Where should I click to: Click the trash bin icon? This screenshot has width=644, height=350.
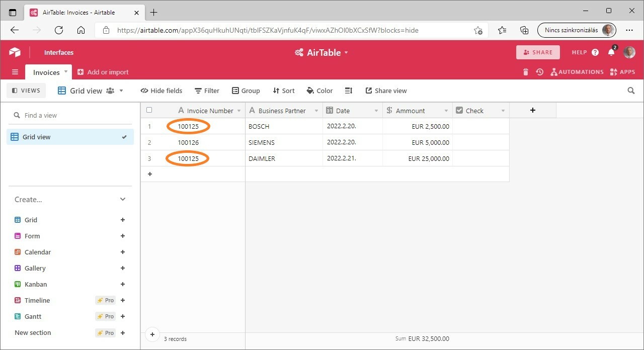[x=526, y=72]
